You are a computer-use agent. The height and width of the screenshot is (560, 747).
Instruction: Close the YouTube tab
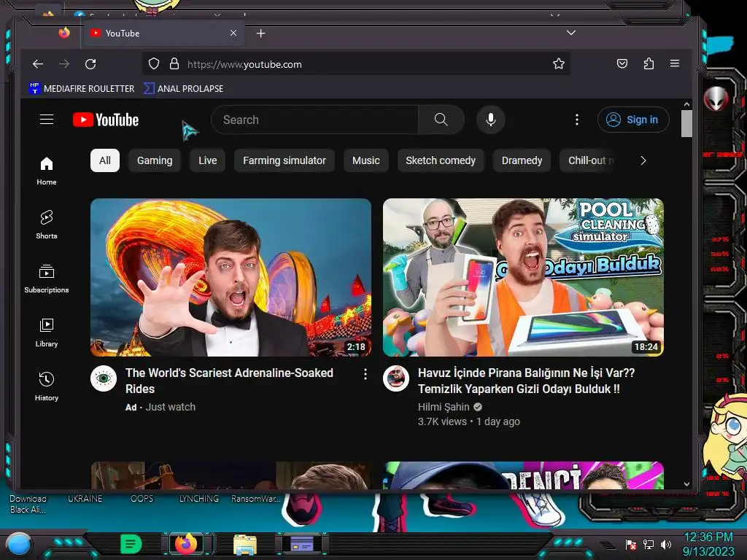pyautogui.click(x=233, y=33)
